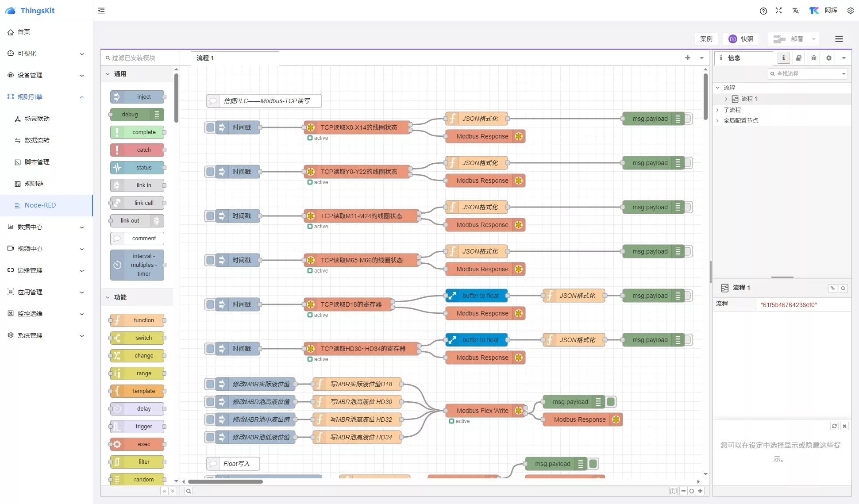Toggle msg.payload debug after Modbus Flex Write

click(611, 402)
